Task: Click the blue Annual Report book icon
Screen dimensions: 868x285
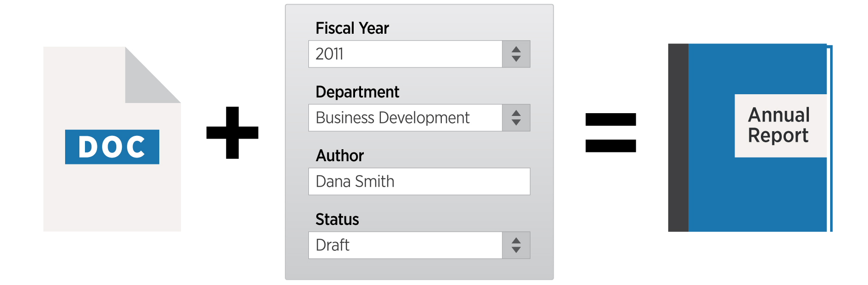Action: tap(750, 138)
